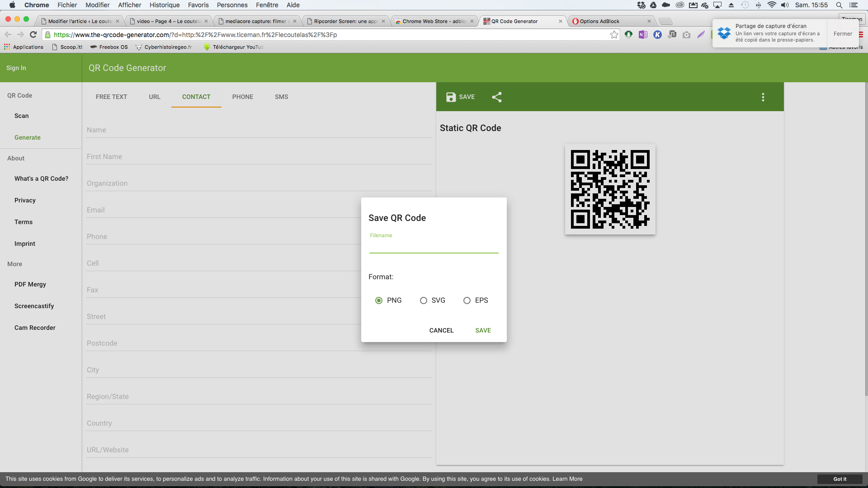Viewport: 868px width, 488px height.
Task: Open the Fenêtre menu in menu bar
Action: pyautogui.click(x=267, y=5)
